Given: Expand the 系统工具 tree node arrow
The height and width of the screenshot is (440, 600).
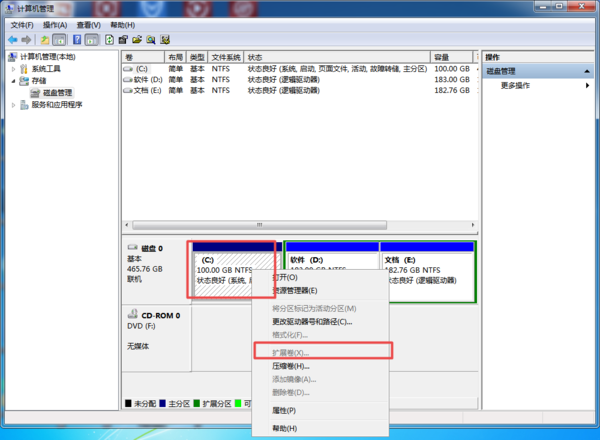Looking at the screenshot, I should 13,69.
